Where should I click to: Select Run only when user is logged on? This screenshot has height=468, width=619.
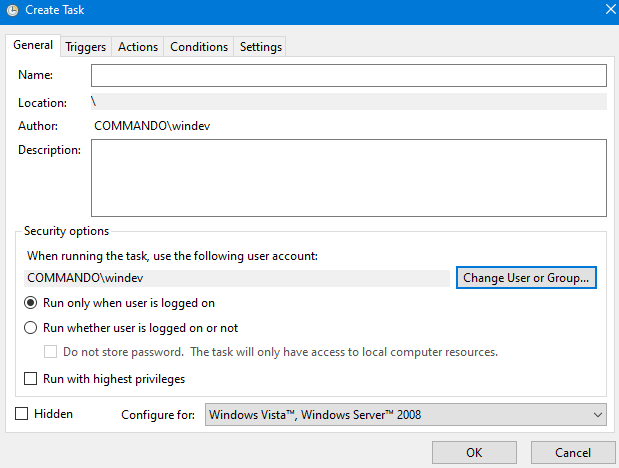pos(32,303)
